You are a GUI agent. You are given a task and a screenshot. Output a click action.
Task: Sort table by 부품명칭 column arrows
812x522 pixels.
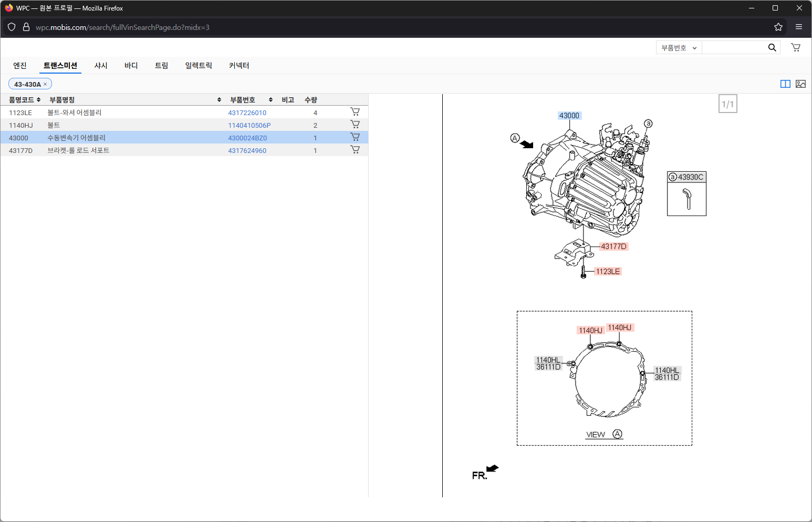219,100
